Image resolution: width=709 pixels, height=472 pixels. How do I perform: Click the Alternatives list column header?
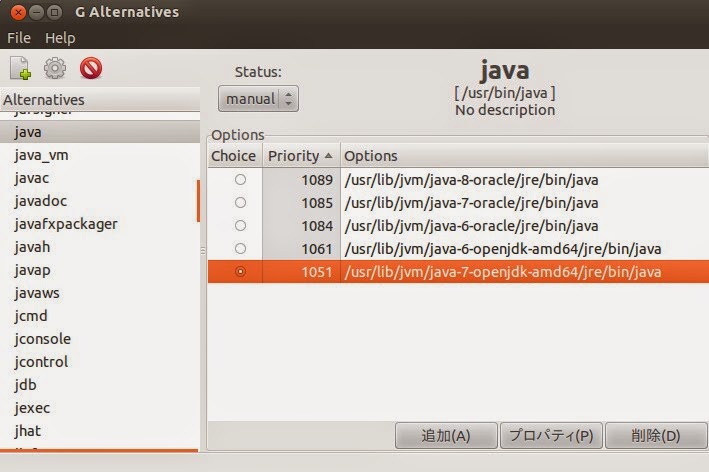[99, 99]
